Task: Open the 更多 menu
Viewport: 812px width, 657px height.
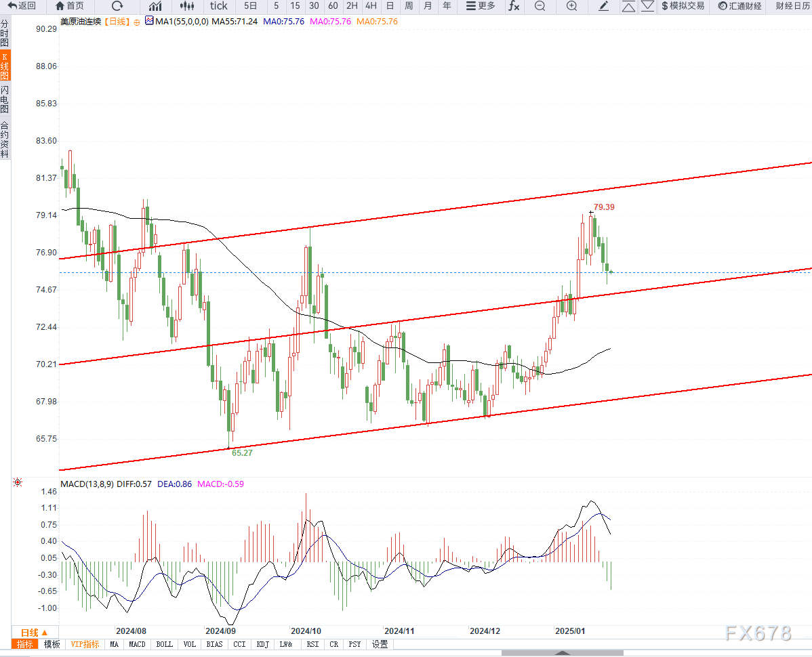Action: point(481,6)
